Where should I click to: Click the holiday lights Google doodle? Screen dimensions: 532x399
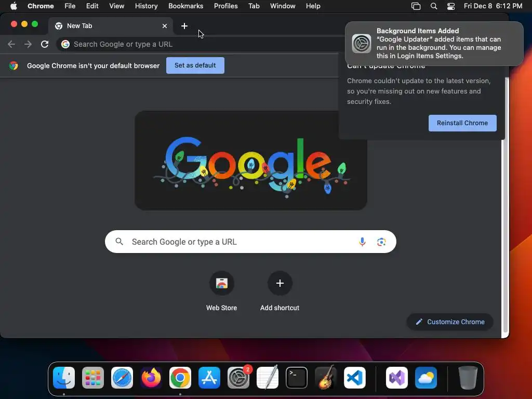coord(251,161)
